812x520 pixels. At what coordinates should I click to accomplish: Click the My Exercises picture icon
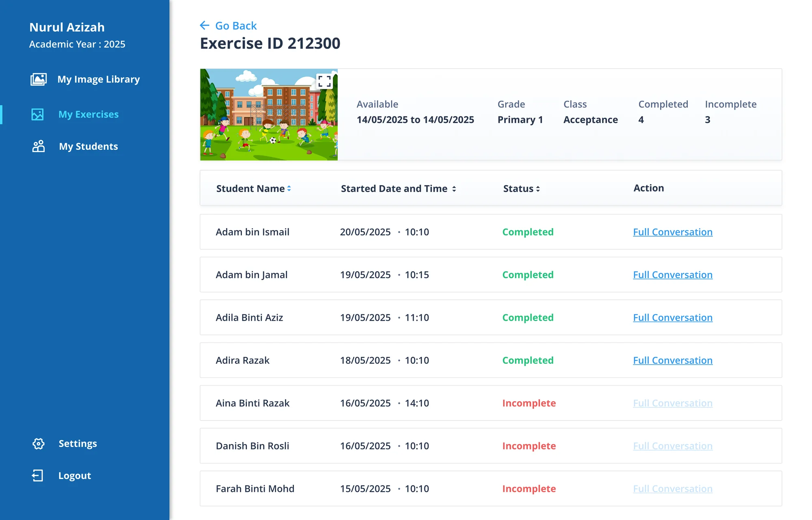pos(38,114)
